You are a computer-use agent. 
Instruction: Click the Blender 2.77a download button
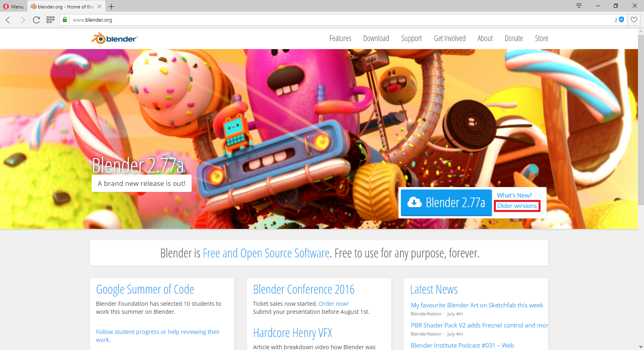point(446,202)
